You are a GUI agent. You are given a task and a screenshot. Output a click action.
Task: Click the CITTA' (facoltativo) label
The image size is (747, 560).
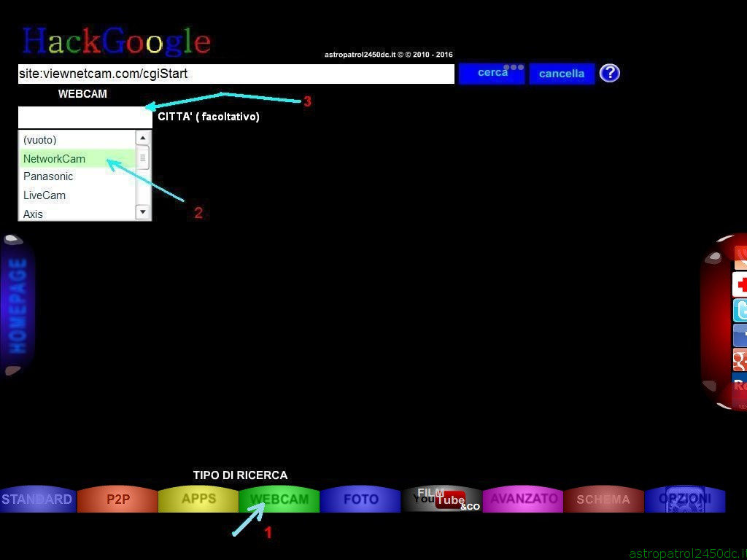click(209, 117)
